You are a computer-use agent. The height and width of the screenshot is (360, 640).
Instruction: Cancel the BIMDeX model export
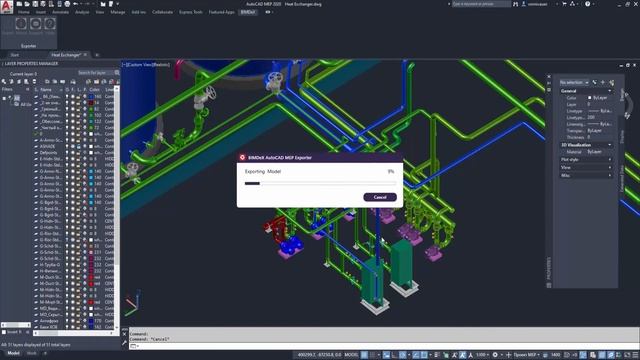pyautogui.click(x=380, y=197)
